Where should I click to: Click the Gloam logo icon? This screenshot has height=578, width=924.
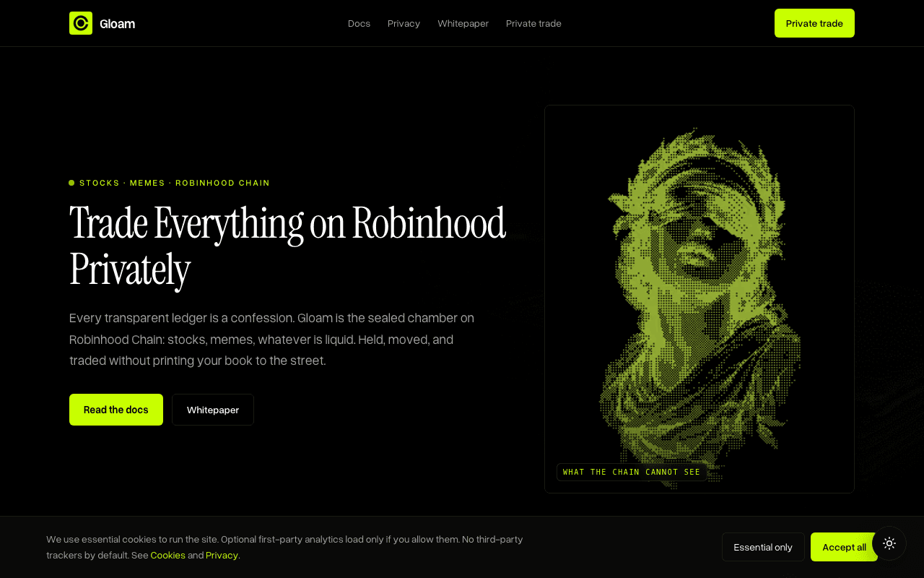coord(81,23)
